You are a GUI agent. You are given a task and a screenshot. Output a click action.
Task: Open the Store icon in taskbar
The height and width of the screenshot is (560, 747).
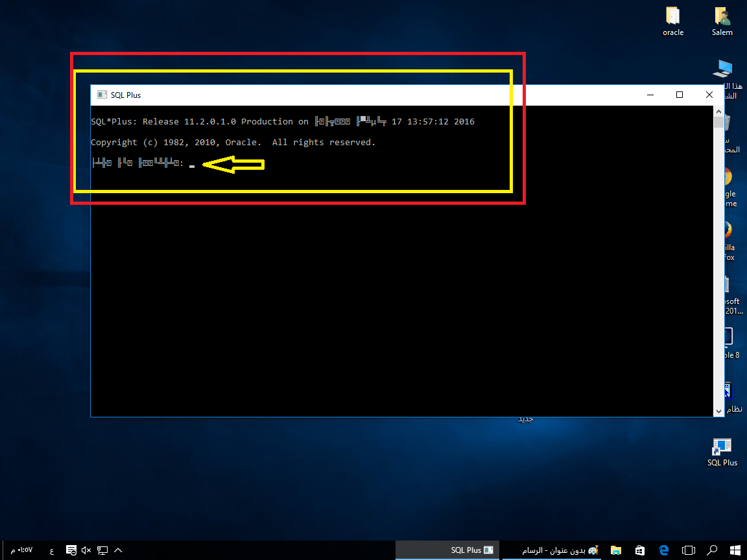click(639, 550)
